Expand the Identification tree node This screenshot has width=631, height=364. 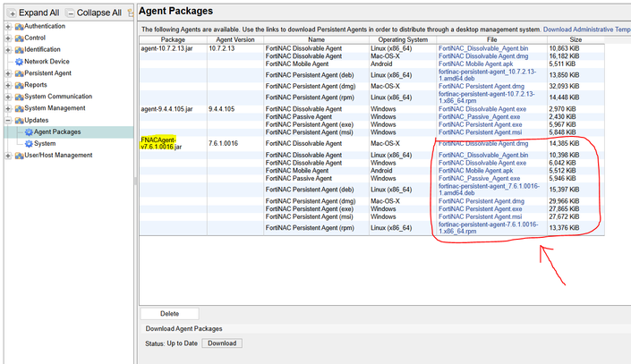point(8,50)
